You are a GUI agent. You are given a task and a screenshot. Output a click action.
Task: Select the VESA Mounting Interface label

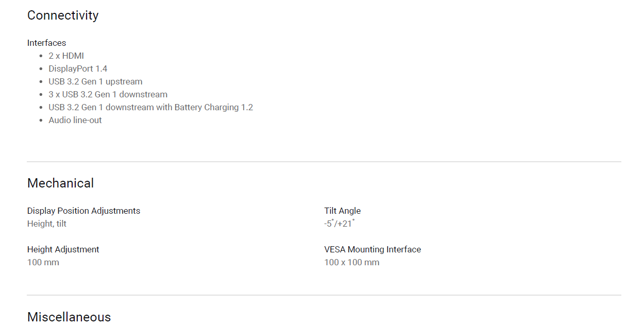click(x=372, y=249)
